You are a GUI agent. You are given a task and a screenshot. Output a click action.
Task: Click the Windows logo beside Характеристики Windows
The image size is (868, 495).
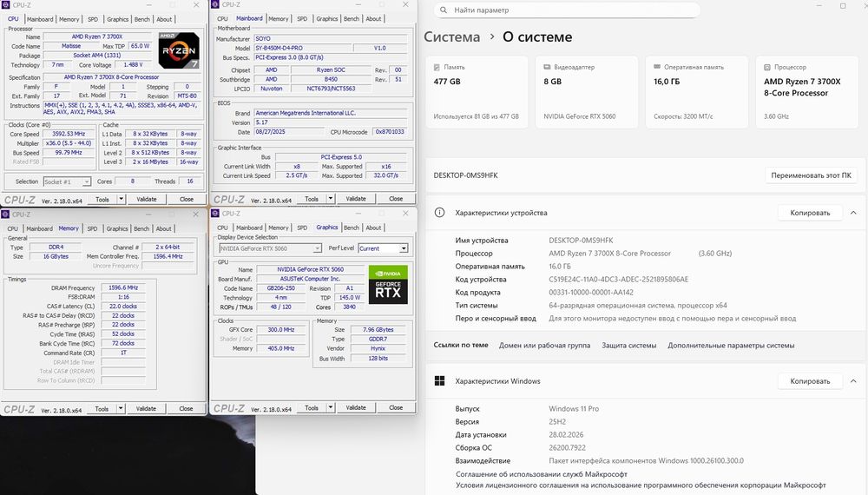click(439, 381)
